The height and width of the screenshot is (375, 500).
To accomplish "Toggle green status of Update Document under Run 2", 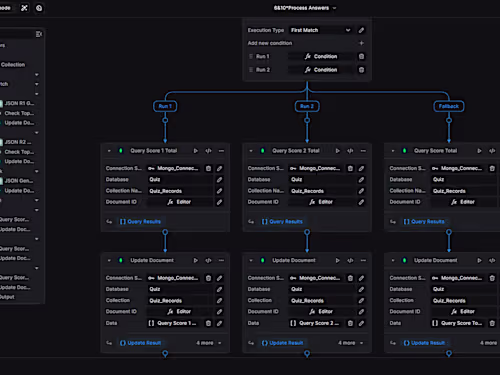I will 263,260.
